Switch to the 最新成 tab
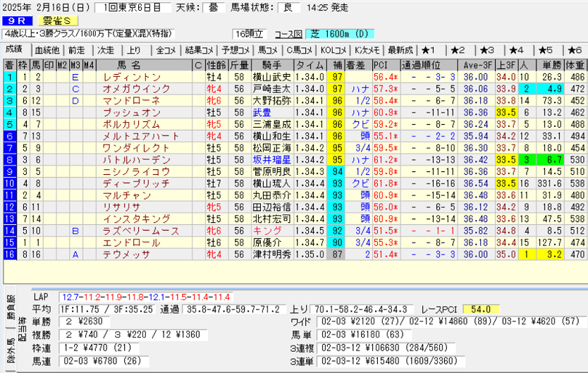The width and height of the screenshot is (588, 373). pyautogui.click(x=400, y=50)
